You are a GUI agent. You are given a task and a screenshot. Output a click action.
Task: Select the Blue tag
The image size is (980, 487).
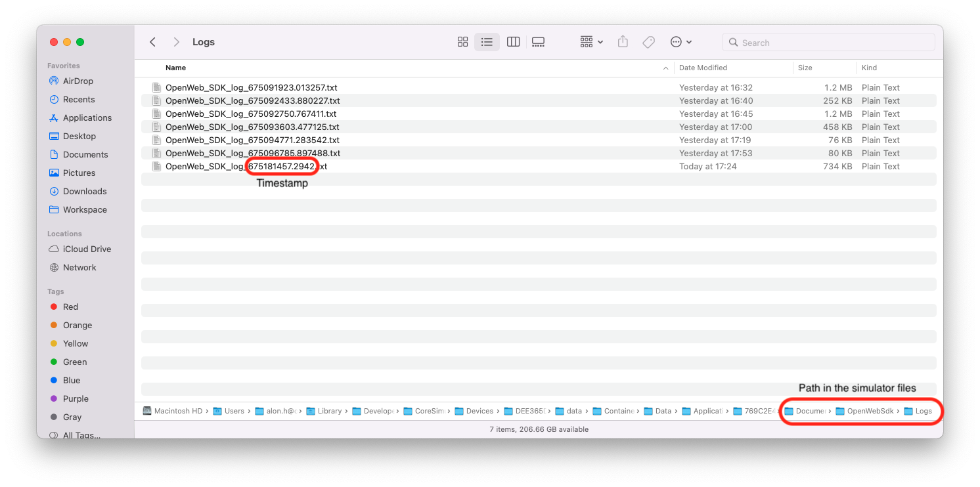pos(65,380)
